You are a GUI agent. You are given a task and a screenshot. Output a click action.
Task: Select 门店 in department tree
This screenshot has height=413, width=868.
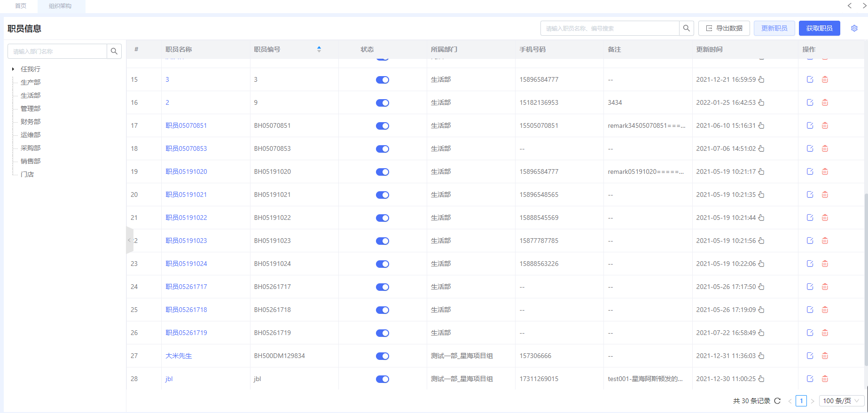(x=27, y=174)
